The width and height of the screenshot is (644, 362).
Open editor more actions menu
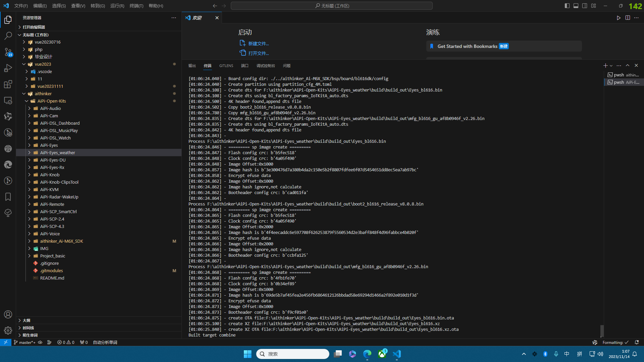[636, 18]
